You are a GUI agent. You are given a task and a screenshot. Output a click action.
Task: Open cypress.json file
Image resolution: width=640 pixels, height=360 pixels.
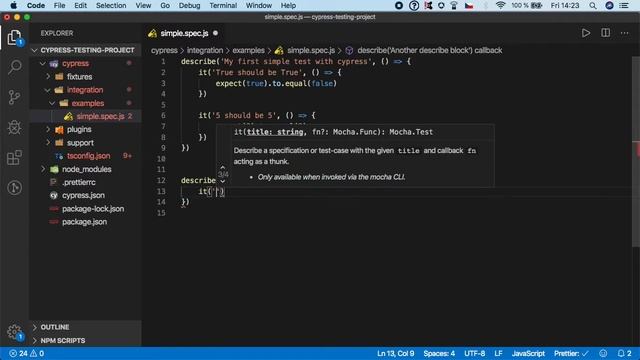pyautogui.click(x=83, y=196)
